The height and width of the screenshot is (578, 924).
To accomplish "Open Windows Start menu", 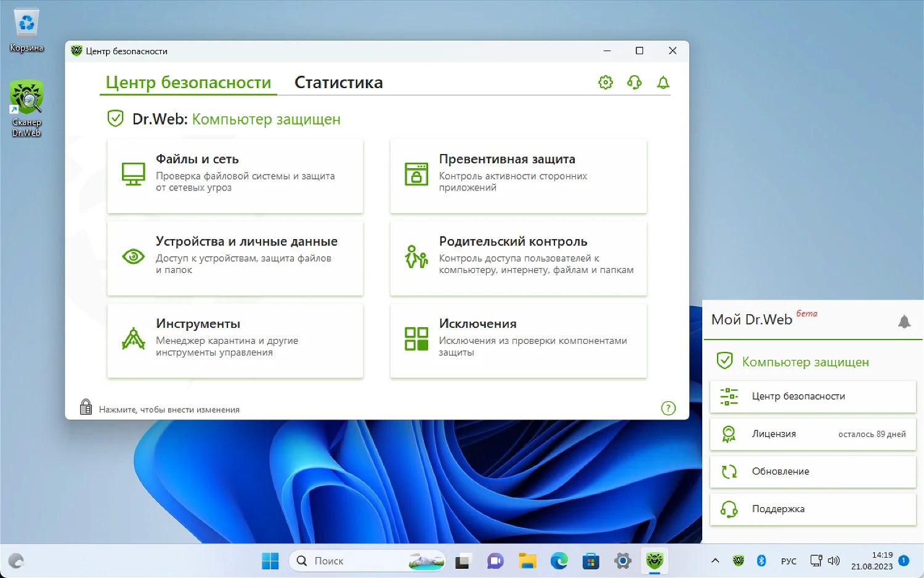I will coord(270,561).
